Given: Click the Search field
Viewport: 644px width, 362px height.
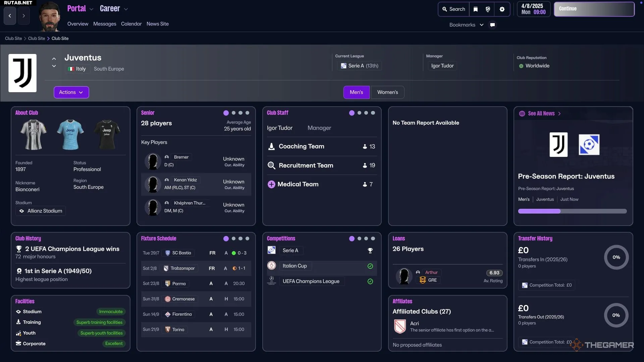Looking at the screenshot, I should coord(453,9).
